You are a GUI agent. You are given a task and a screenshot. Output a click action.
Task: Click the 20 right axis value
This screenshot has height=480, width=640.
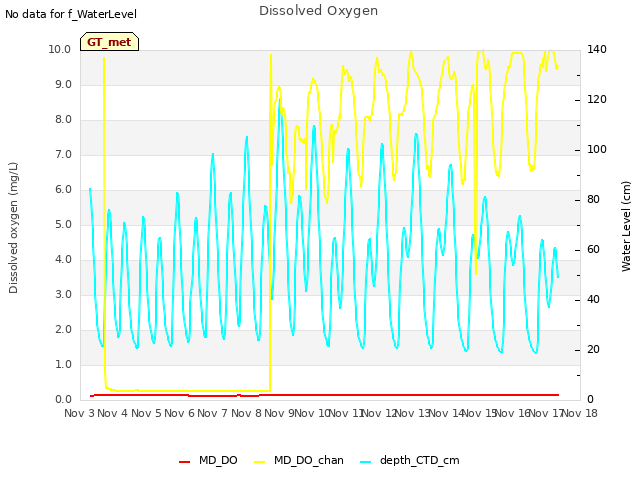tap(593, 350)
